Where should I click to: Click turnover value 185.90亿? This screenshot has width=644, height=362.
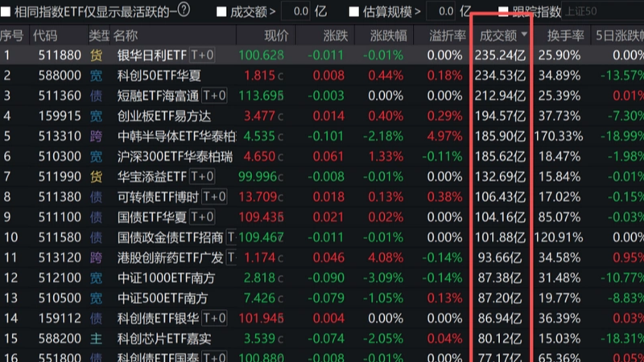500,136
